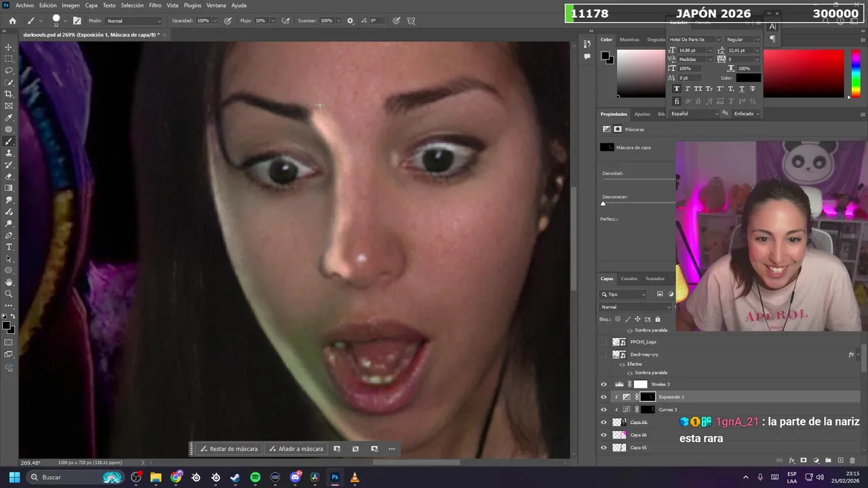Select the Crop tool
The image size is (868, 488).
click(x=9, y=94)
